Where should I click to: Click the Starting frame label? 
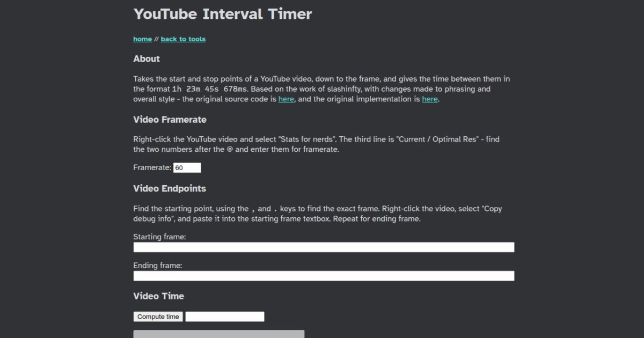(159, 237)
